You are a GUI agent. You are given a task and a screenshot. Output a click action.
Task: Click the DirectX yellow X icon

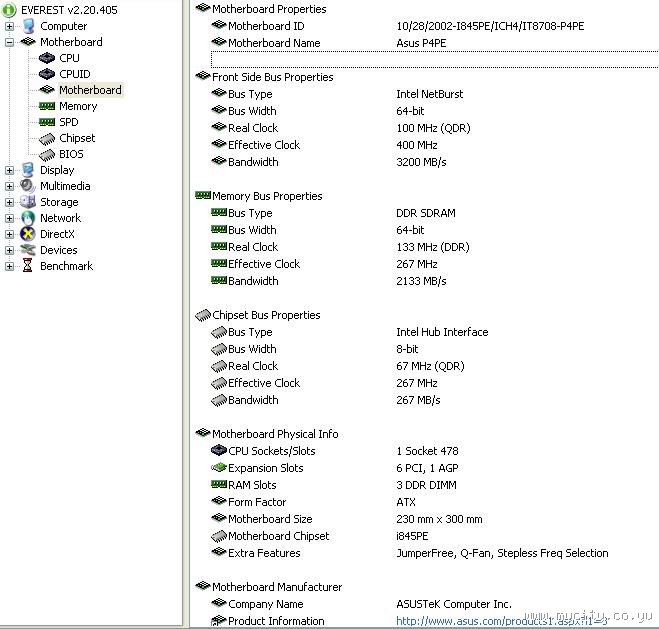pyautogui.click(x=28, y=234)
